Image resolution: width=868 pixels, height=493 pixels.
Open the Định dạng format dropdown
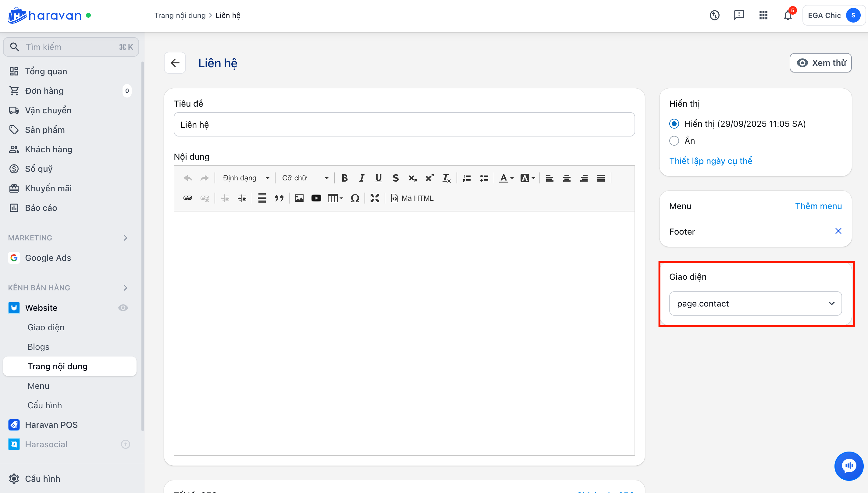(245, 178)
